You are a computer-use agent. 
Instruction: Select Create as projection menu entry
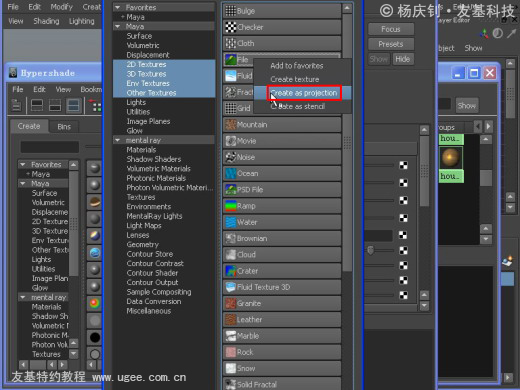[x=304, y=93]
